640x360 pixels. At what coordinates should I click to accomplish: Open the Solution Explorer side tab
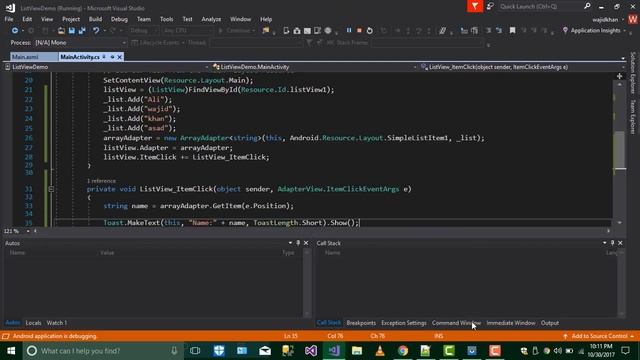coord(633,73)
